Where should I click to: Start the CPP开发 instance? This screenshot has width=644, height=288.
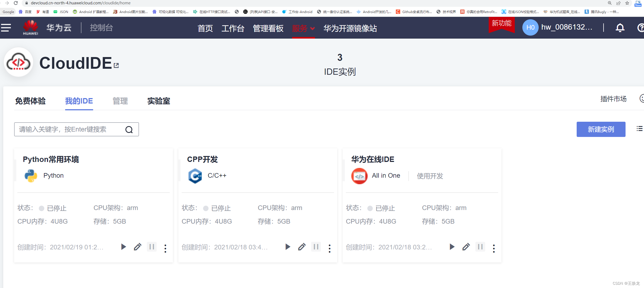tap(288, 247)
